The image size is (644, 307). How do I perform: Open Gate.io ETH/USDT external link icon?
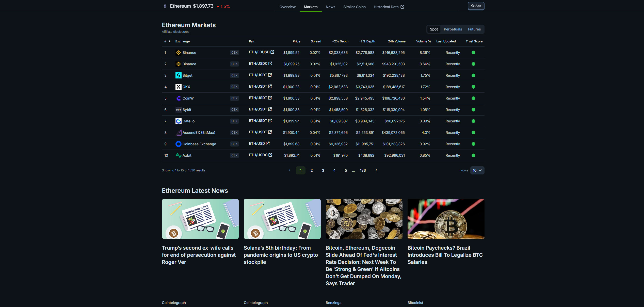tap(270, 121)
